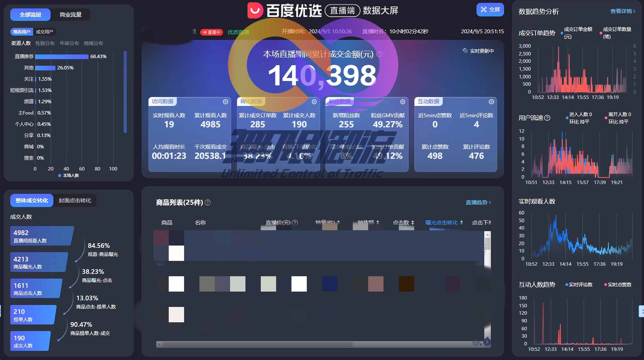Click 累计成交订单数 value 285
The image size is (644, 360).
tap(258, 125)
